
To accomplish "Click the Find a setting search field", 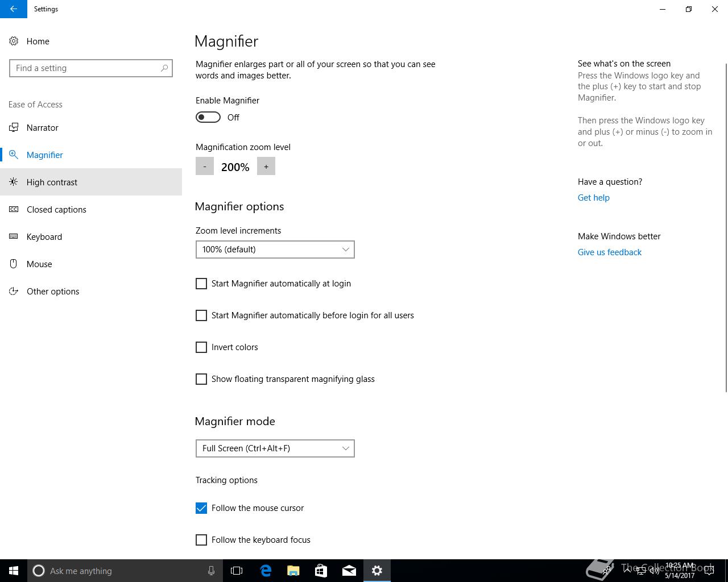I will [x=91, y=68].
